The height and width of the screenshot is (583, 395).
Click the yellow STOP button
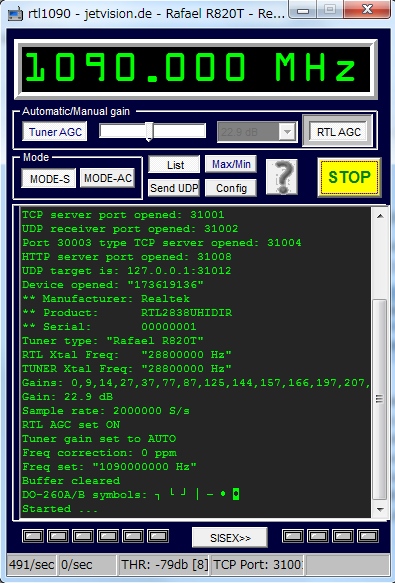click(349, 177)
